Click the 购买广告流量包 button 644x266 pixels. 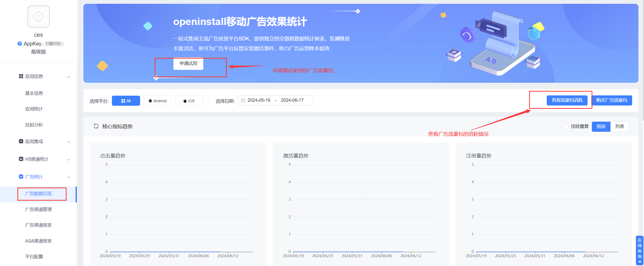pyautogui.click(x=612, y=100)
